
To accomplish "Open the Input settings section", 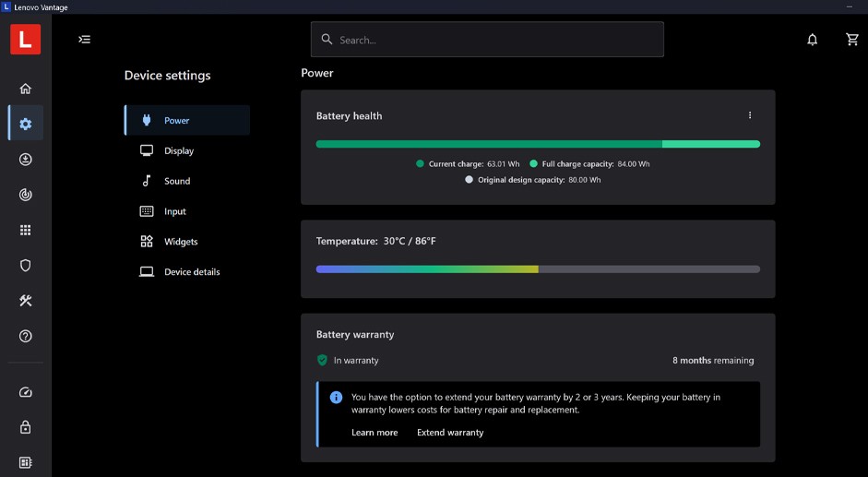I will click(175, 211).
